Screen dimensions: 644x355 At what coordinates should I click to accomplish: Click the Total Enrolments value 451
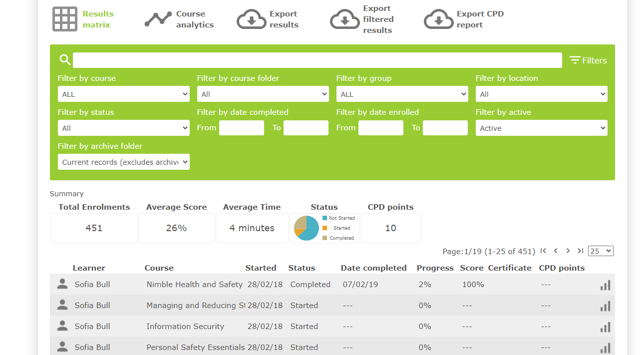tap(94, 228)
